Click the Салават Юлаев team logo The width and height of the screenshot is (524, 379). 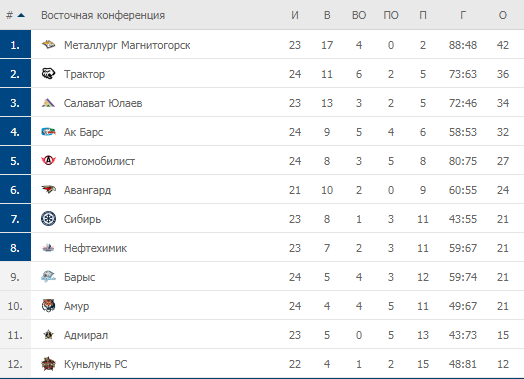pyautogui.click(x=48, y=103)
